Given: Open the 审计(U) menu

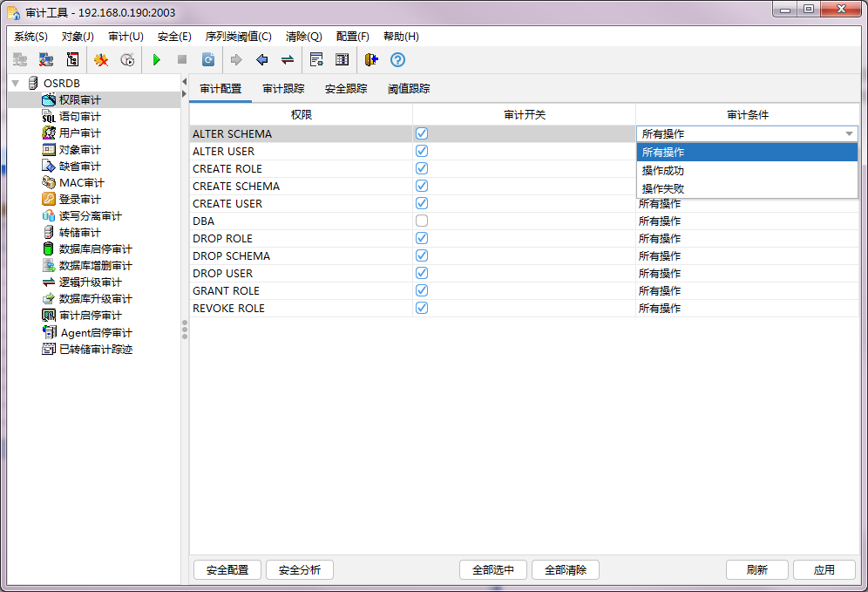Looking at the screenshot, I should click(x=125, y=37).
